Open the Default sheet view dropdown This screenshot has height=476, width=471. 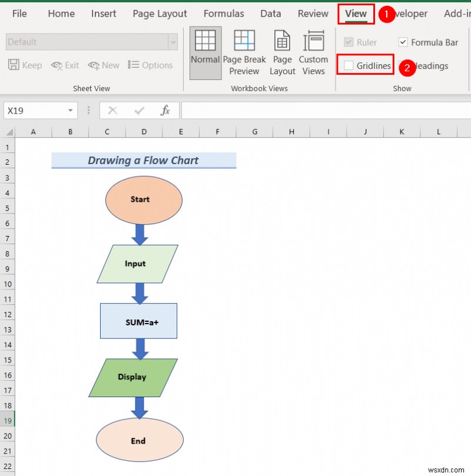(x=173, y=42)
